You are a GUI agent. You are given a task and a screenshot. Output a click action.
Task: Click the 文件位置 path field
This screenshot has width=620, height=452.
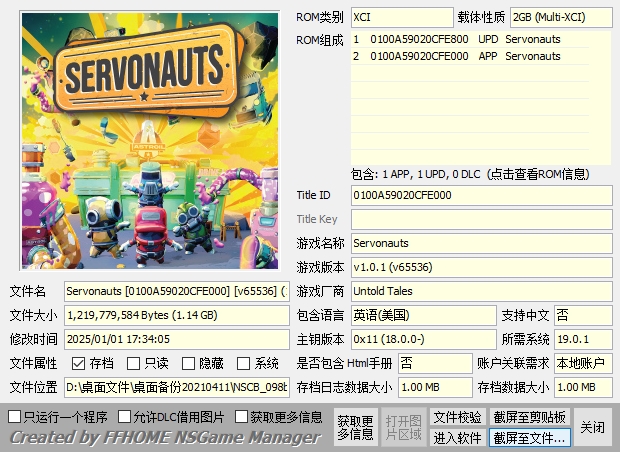[x=177, y=388]
